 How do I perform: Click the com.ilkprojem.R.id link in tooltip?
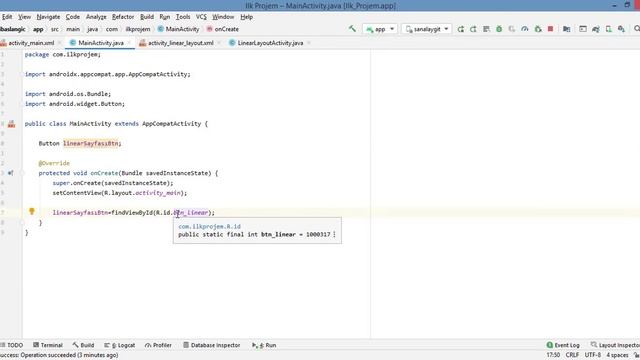tap(209, 226)
